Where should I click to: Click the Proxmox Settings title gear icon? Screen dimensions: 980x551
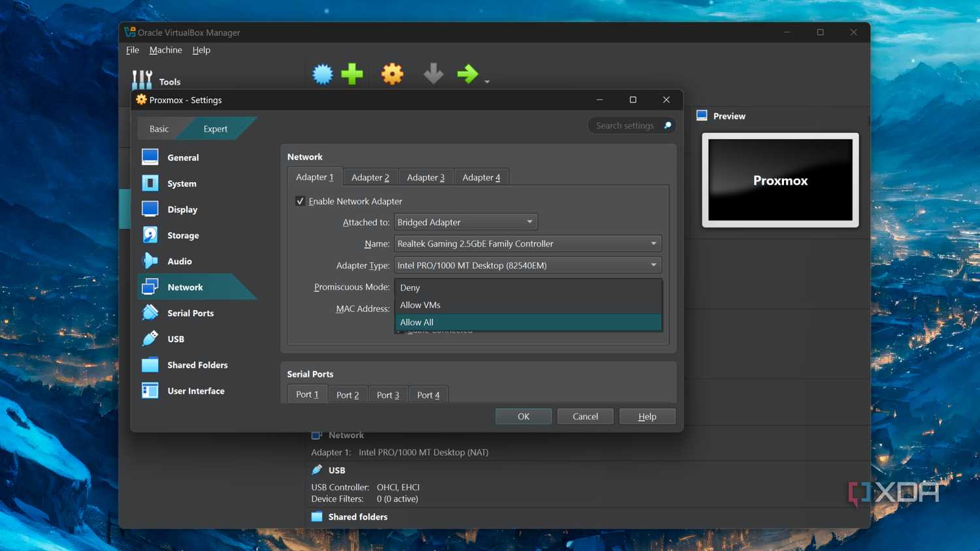(x=141, y=100)
